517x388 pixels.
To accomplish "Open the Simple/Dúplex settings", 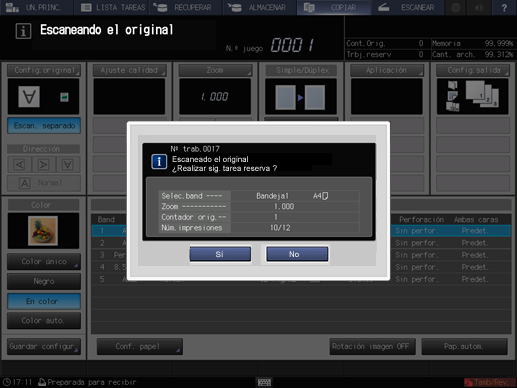I will pyautogui.click(x=302, y=70).
